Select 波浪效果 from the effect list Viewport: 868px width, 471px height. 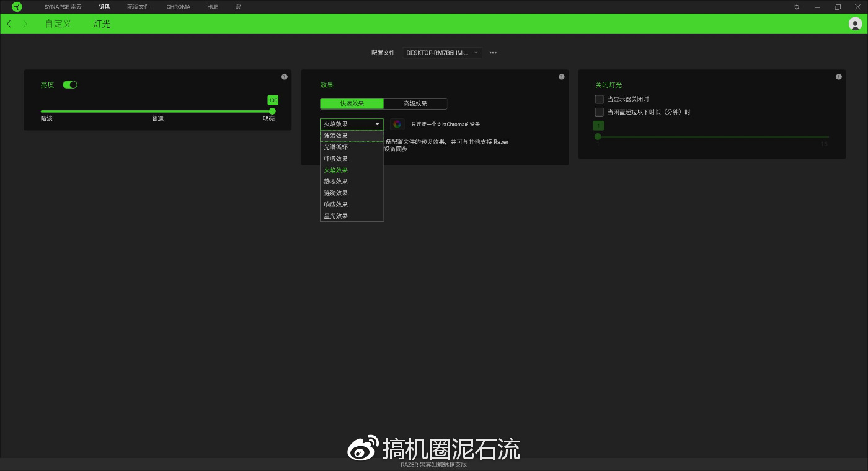[x=335, y=135]
